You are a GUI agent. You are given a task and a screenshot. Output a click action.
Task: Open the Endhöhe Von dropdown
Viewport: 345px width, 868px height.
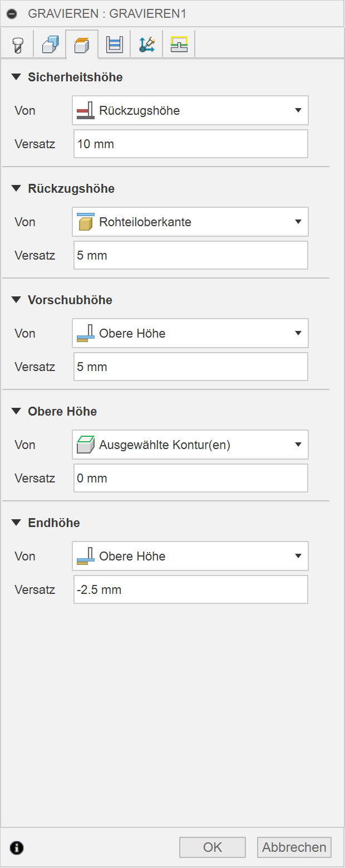click(190, 556)
